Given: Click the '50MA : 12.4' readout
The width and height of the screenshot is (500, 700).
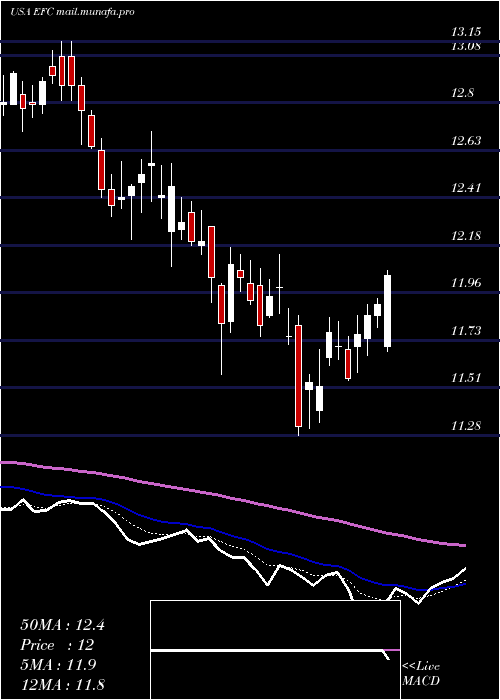Looking at the screenshot, I should pos(62,625).
